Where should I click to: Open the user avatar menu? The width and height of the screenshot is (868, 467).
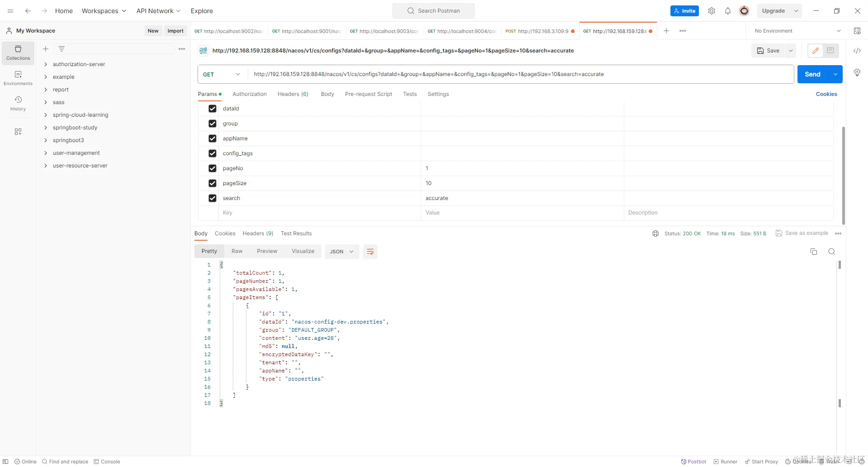click(744, 11)
